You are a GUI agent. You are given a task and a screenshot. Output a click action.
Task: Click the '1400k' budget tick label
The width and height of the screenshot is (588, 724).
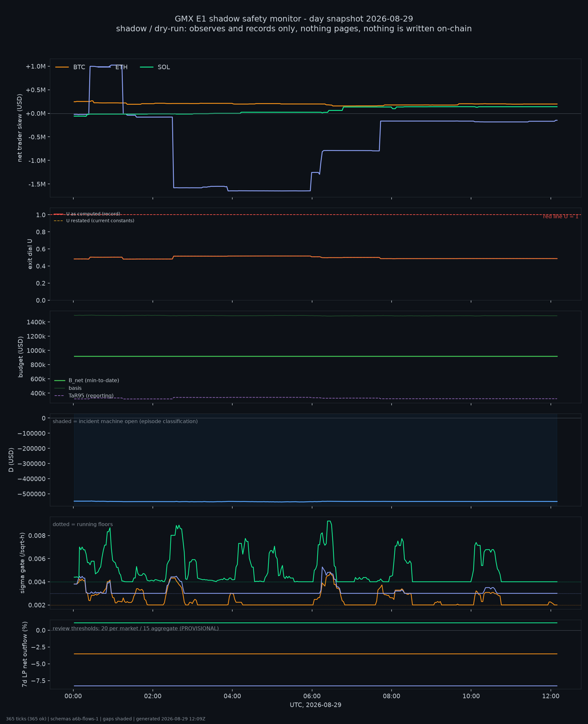click(36, 322)
